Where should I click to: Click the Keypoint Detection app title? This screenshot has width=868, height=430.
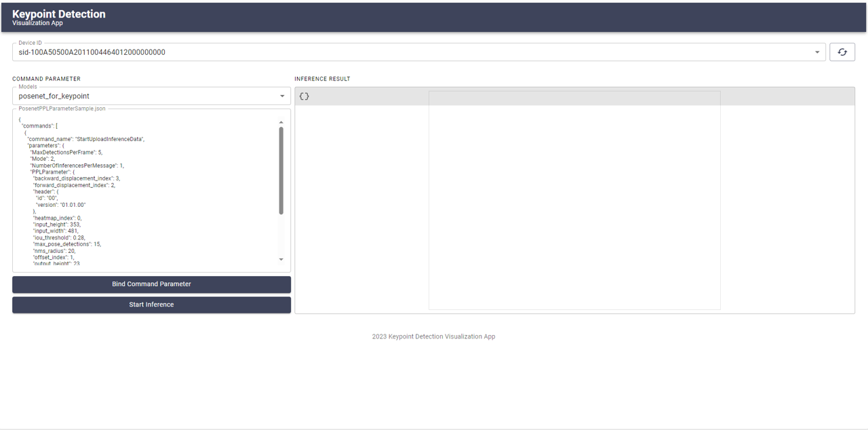pos(59,14)
